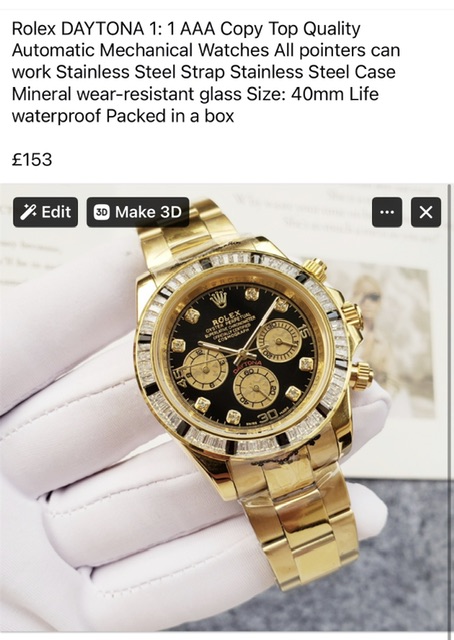
Task: Tap the bottom chronograph pusher
Action: pos(361,375)
